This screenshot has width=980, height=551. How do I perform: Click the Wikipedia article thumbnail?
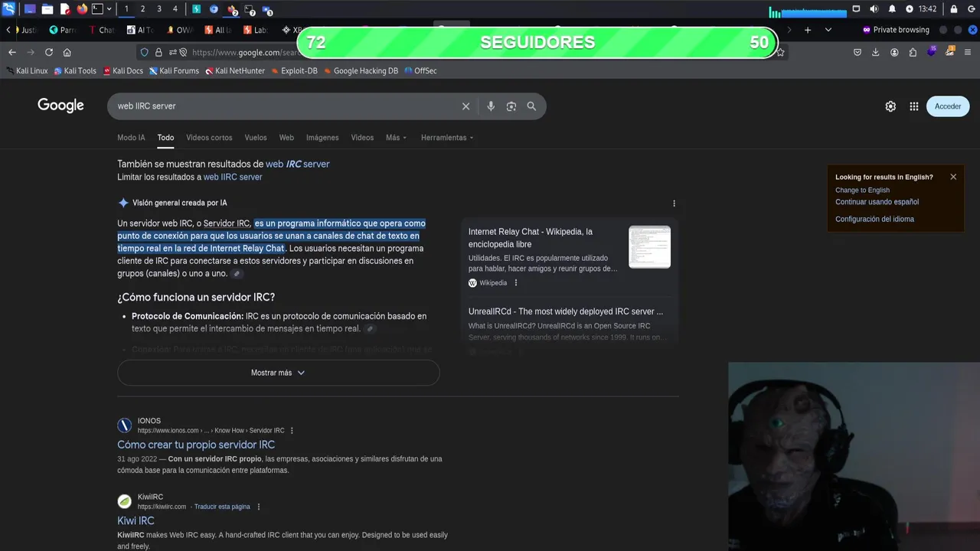649,246
